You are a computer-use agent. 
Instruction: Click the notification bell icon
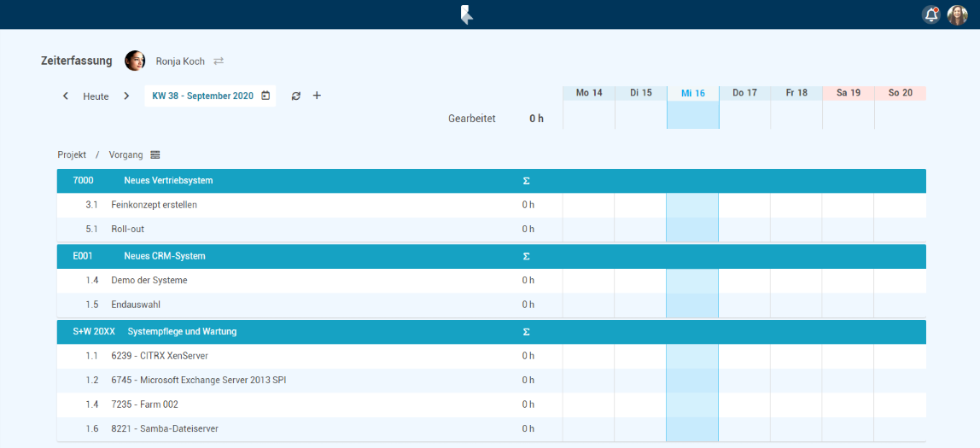coord(930,15)
